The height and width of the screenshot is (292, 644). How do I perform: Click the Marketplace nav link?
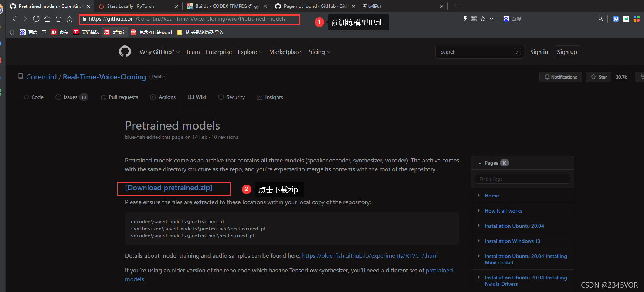[x=285, y=52]
